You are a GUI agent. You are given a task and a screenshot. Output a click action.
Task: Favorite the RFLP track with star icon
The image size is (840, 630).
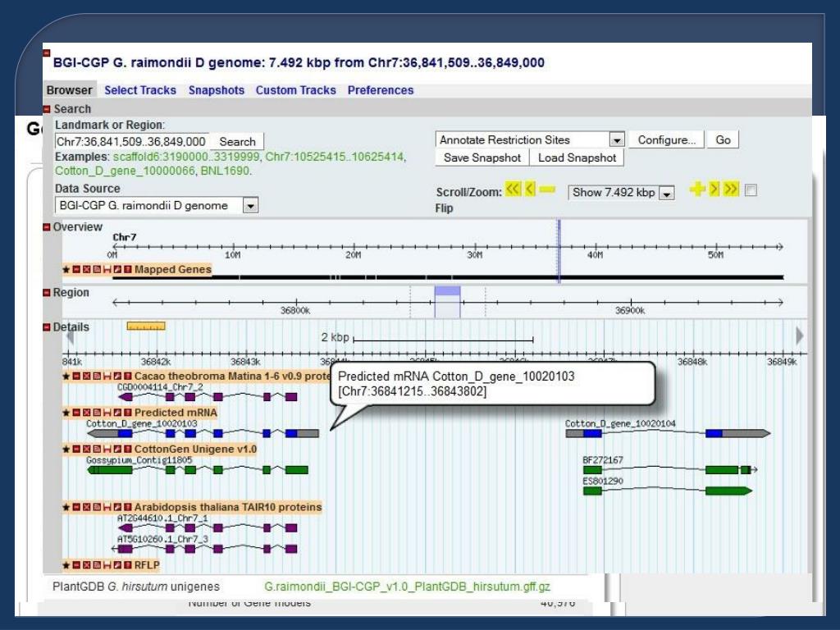click(x=66, y=565)
